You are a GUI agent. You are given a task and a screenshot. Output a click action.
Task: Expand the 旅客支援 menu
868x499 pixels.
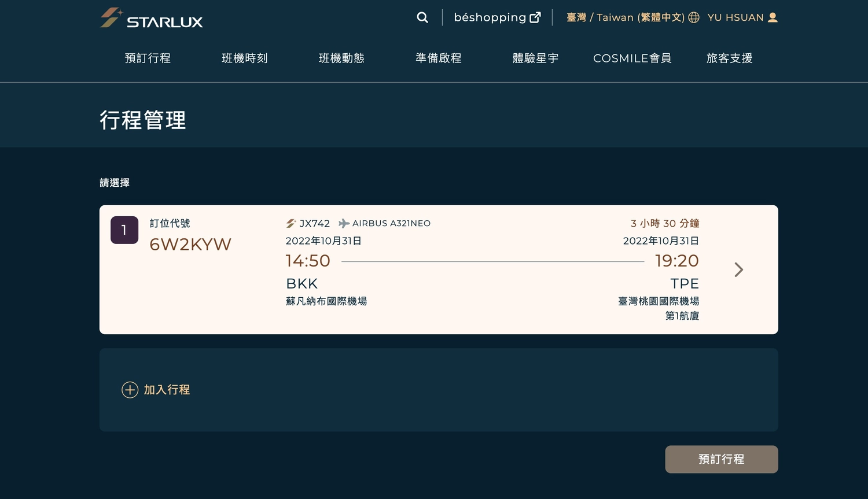tap(729, 58)
